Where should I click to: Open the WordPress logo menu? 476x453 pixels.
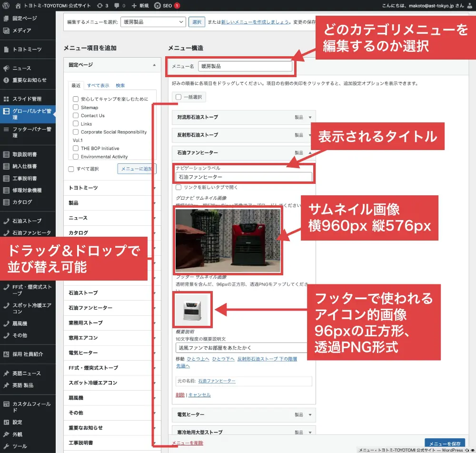[6, 5]
